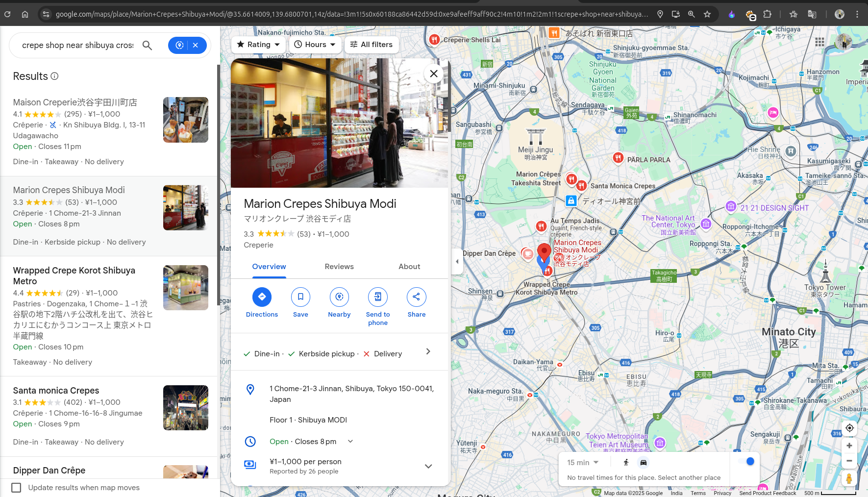Open Wrapped Crepe Korot Shibuya Metro result
Image resolution: width=868 pixels, height=497 pixels.
pyautogui.click(x=109, y=316)
